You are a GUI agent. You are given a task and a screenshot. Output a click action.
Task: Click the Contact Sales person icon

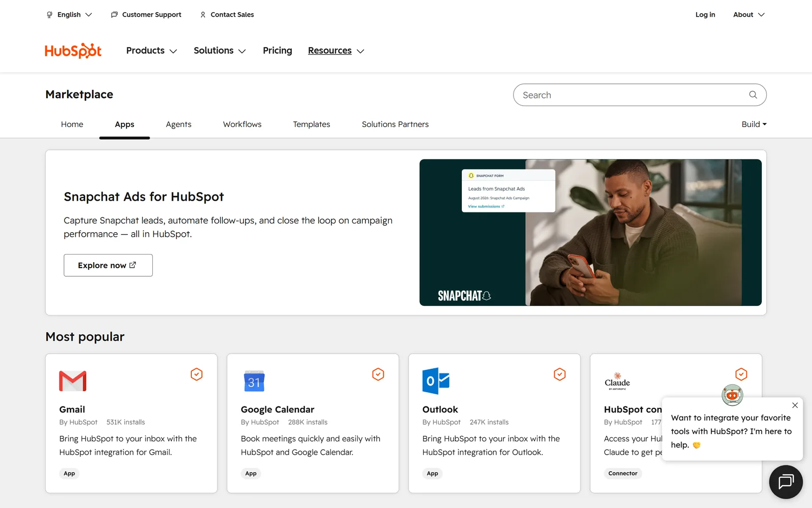[203, 15]
